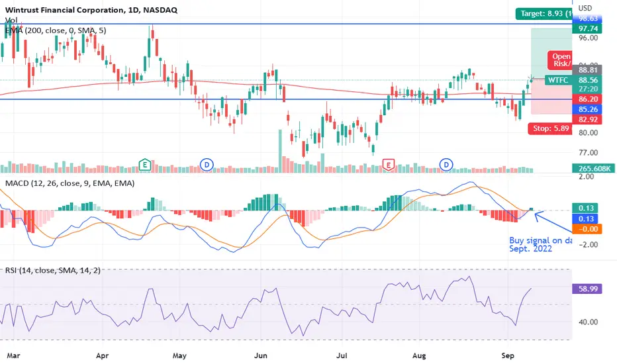Click the 88.56 current price label
Viewport: 617px width, 364px height.
point(588,80)
